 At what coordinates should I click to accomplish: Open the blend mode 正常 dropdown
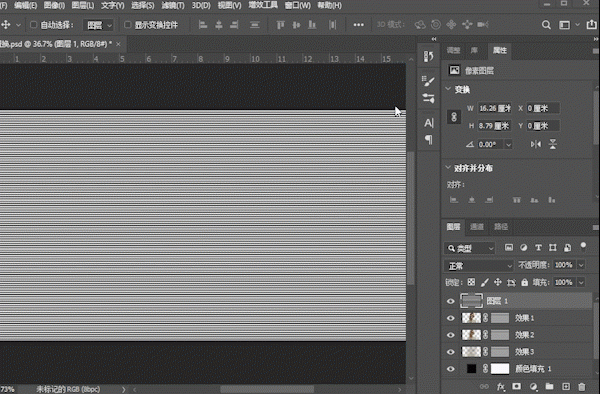click(x=479, y=265)
